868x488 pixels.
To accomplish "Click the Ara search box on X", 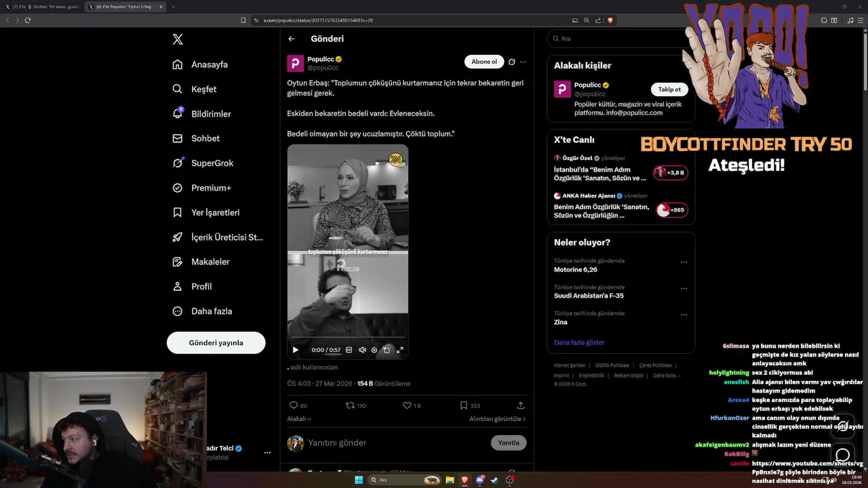I will point(620,39).
